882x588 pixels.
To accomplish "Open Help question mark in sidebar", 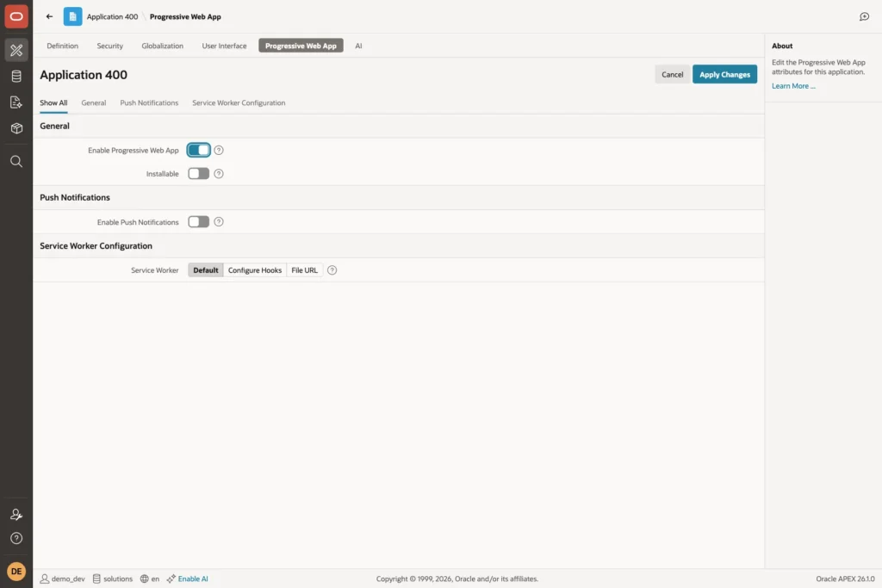I will click(x=16, y=538).
